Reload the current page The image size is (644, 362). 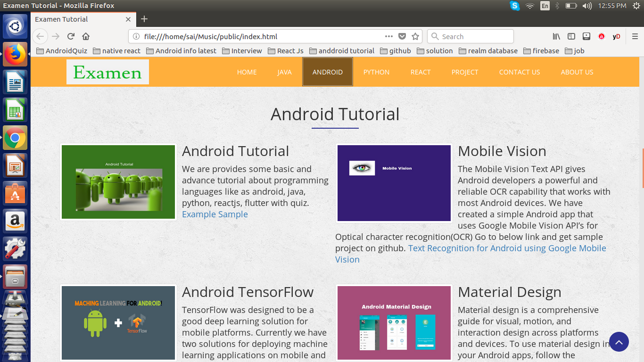pyautogui.click(x=71, y=36)
